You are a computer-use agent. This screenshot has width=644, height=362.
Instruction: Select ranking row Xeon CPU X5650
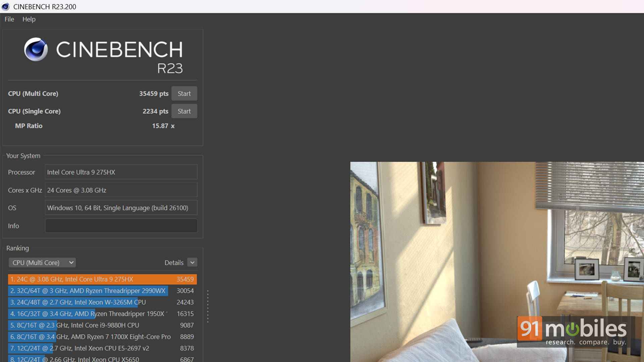(102, 359)
